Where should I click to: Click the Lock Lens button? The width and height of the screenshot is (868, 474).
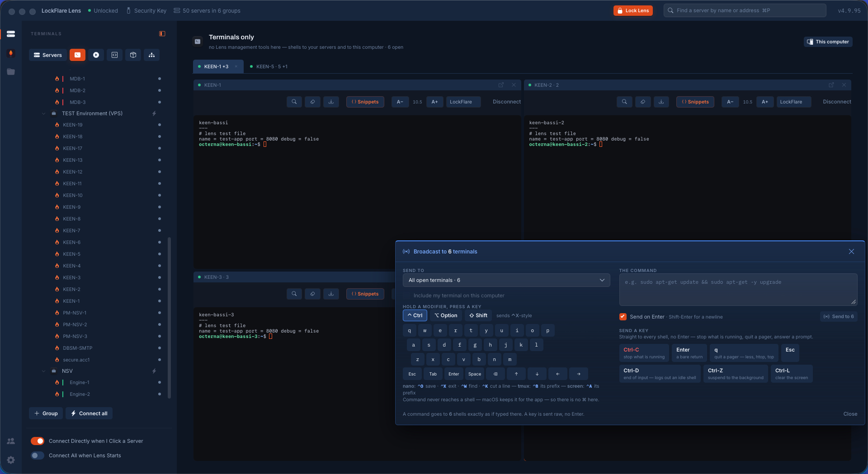pyautogui.click(x=633, y=10)
